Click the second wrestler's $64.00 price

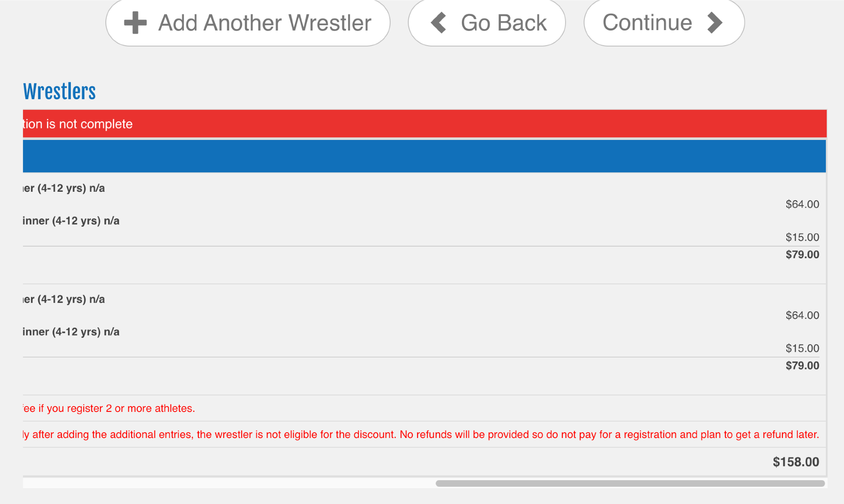point(802,315)
